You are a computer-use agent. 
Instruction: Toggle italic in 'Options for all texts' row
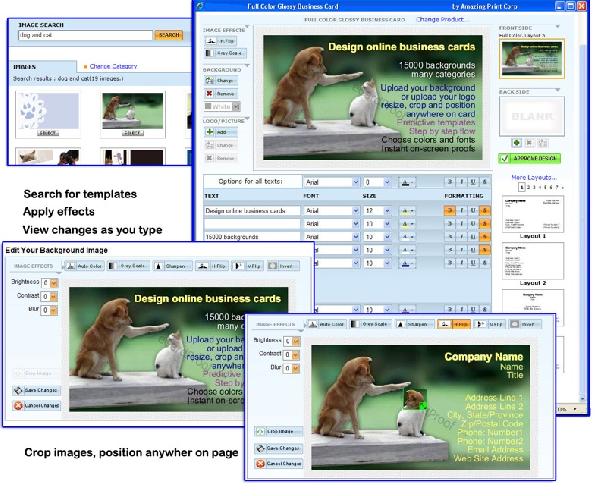[467, 182]
